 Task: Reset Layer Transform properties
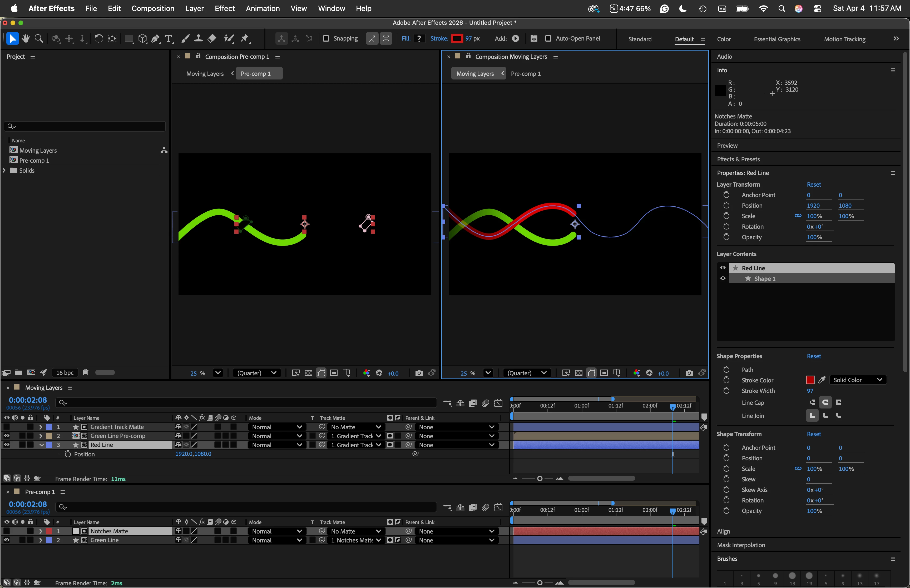813,185
